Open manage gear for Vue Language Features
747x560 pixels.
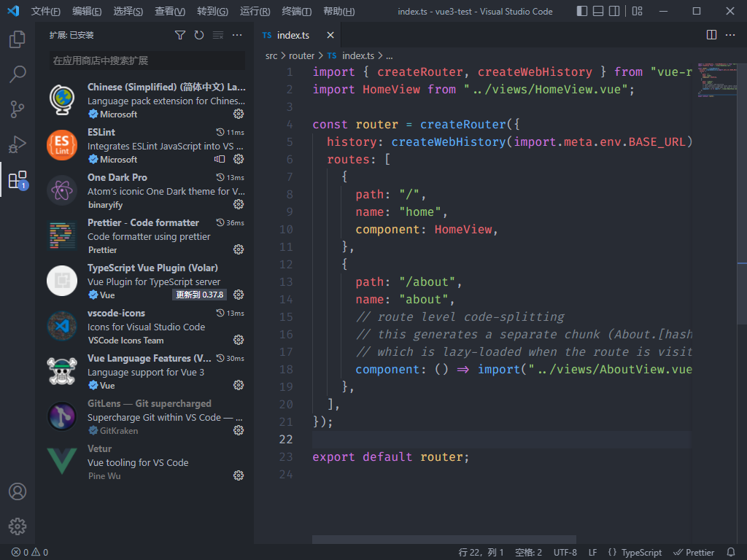click(239, 385)
